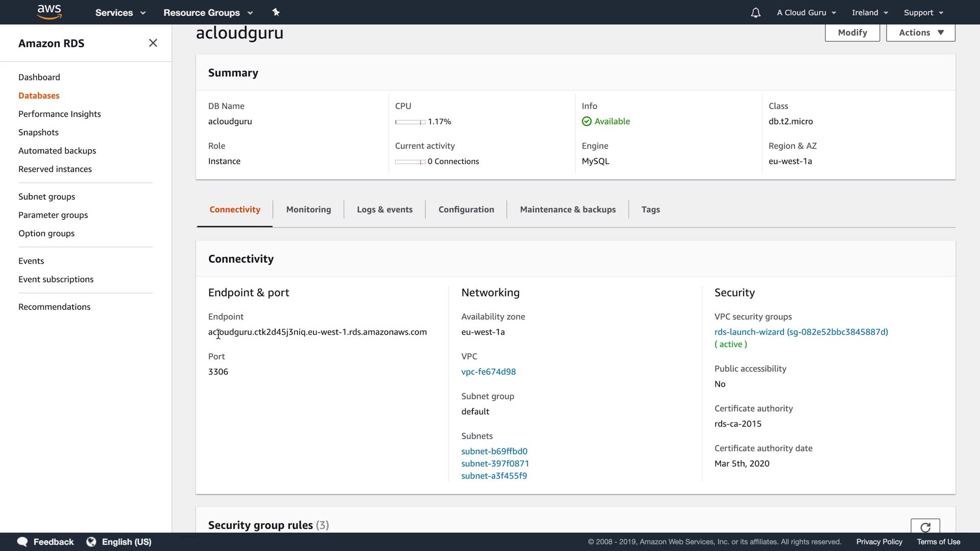This screenshot has height=551, width=980.
Task: Click the CPU usage progress bar
Action: (410, 122)
